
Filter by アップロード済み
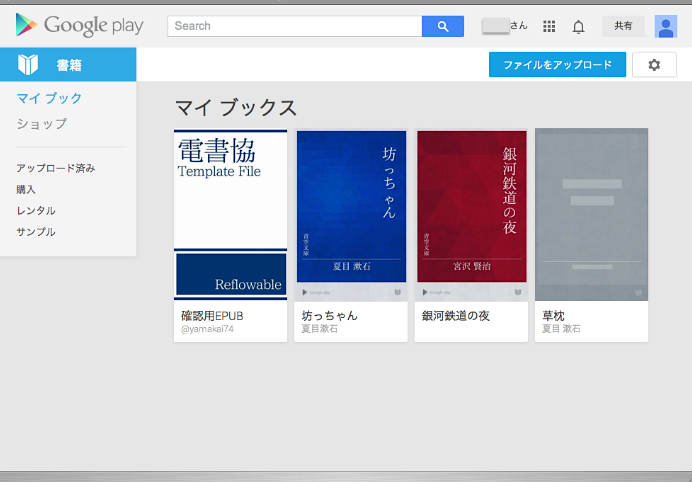point(56,168)
